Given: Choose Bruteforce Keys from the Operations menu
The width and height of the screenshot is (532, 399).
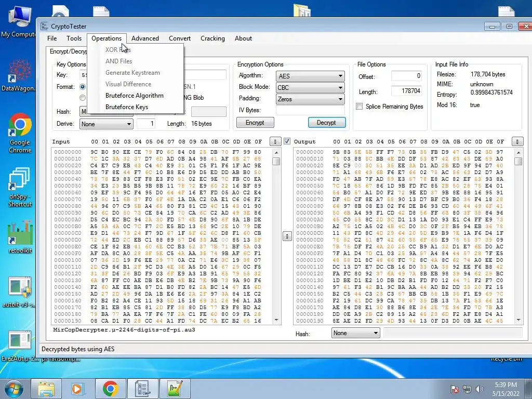Looking at the screenshot, I should point(135,107).
